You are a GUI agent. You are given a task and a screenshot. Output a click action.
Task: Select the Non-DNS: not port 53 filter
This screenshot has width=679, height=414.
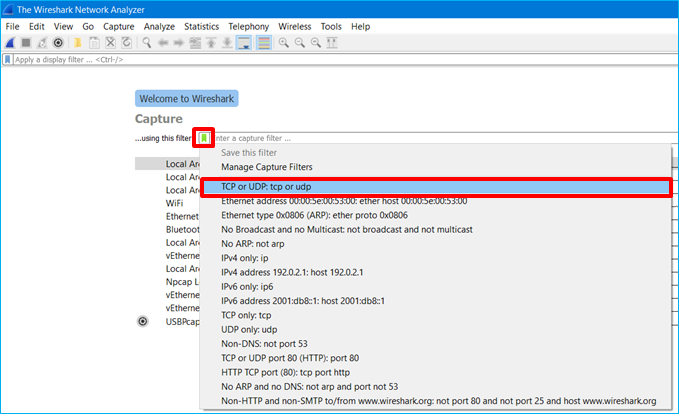point(436,344)
